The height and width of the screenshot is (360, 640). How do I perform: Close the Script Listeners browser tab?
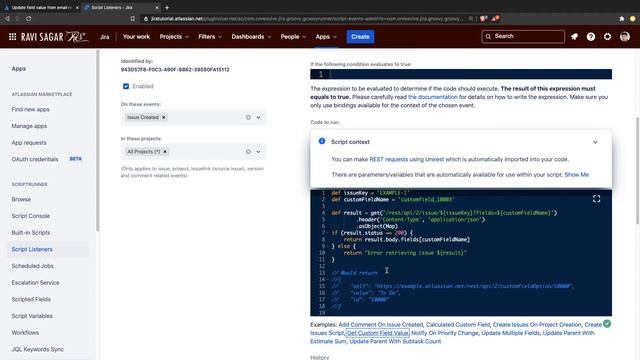click(x=157, y=7)
